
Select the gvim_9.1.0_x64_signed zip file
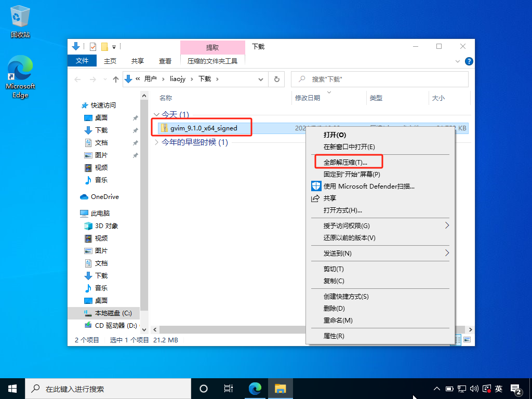tap(204, 128)
